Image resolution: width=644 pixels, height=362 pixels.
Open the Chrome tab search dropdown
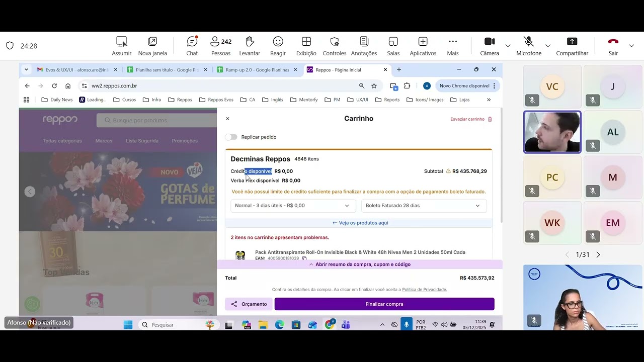click(26, 69)
